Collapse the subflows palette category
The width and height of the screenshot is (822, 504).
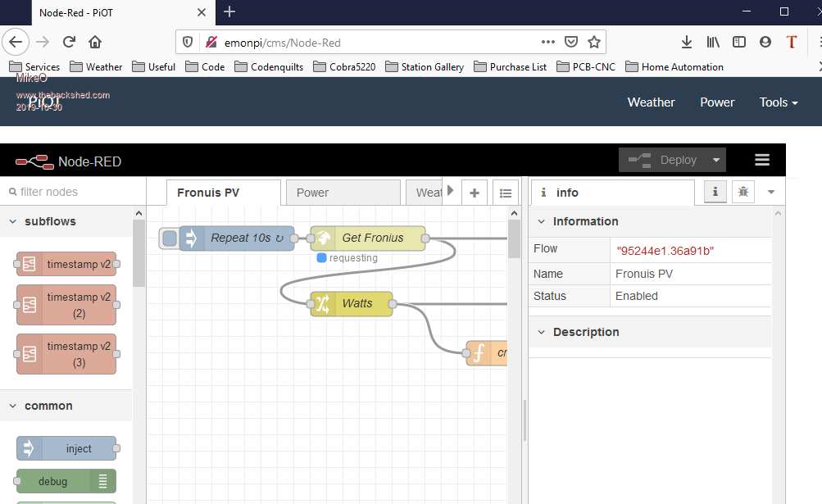coord(13,221)
